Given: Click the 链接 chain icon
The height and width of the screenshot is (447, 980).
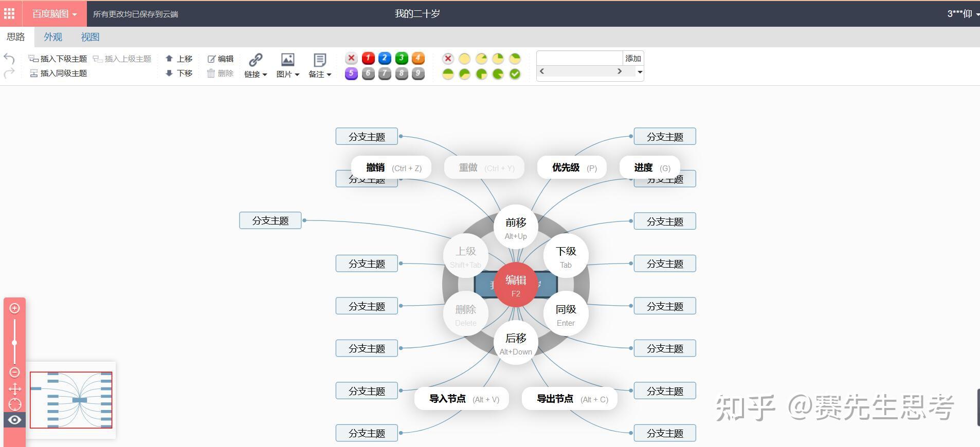Looking at the screenshot, I should pyautogui.click(x=256, y=60).
